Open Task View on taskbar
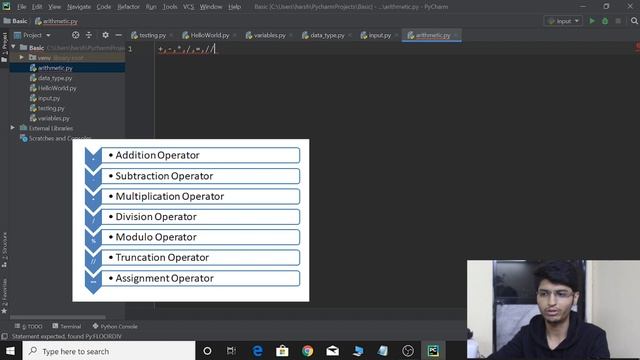Screen dimensions: 640x360 click(231, 351)
